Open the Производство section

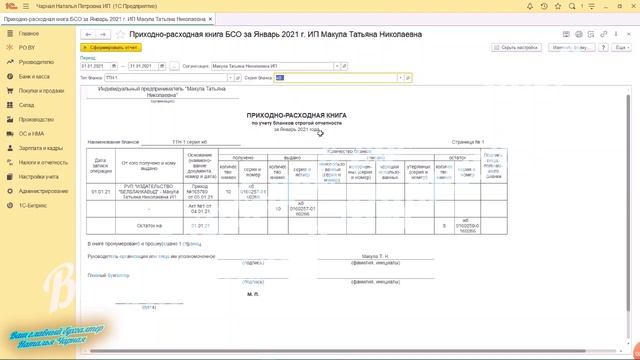[36, 120]
